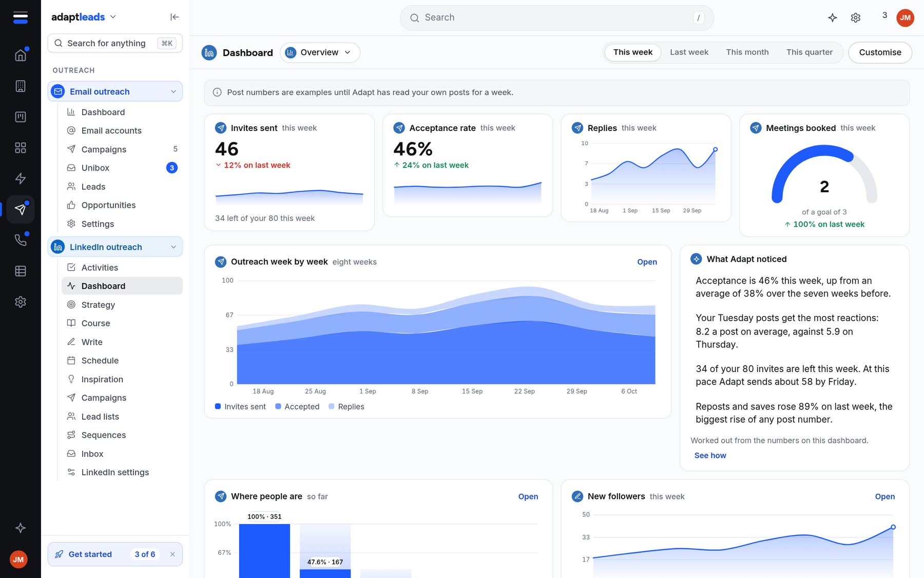Open the Where people are card
924x578 pixels.
pos(528,497)
